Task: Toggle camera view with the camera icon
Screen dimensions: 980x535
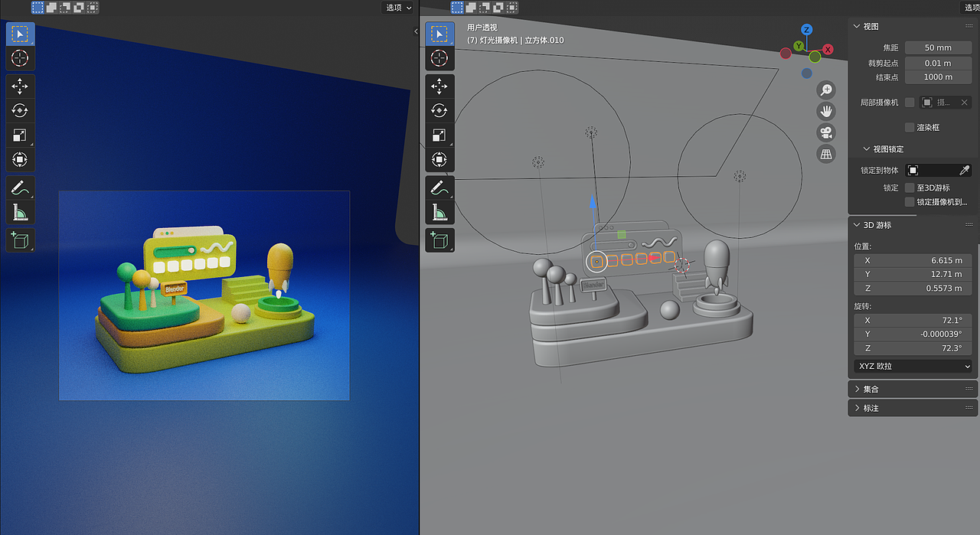Action: pyautogui.click(x=826, y=132)
